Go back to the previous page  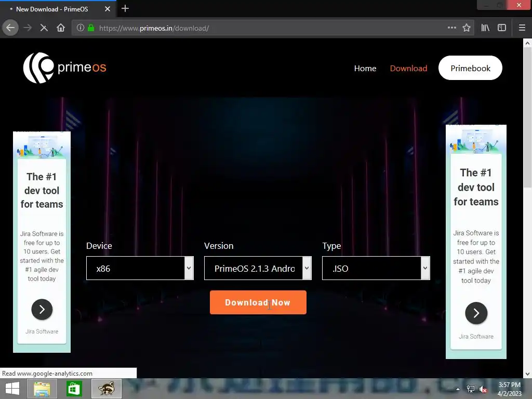10,28
